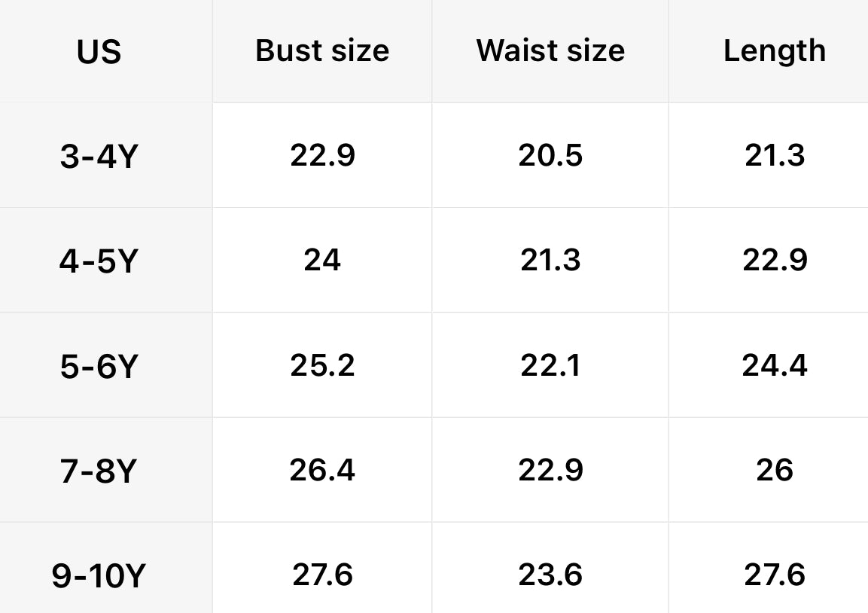Image resolution: width=868 pixels, height=613 pixels.
Task: Select the 4-5Y size row label
Action: (99, 261)
